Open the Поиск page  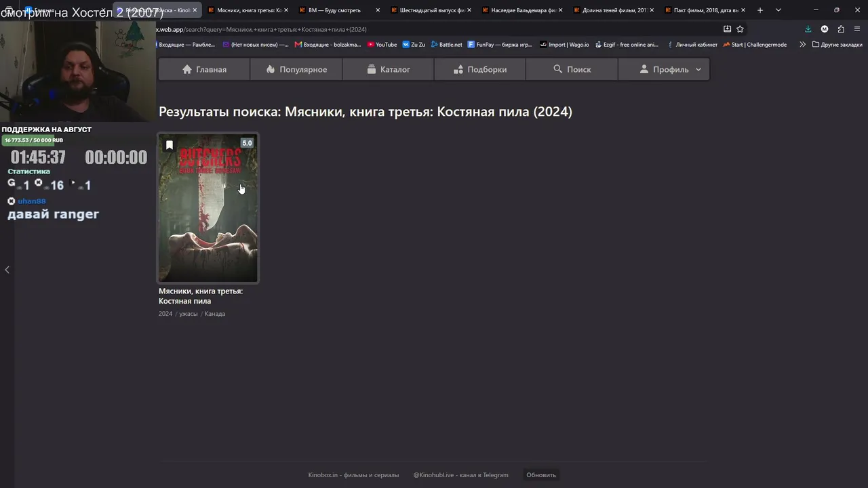point(572,69)
